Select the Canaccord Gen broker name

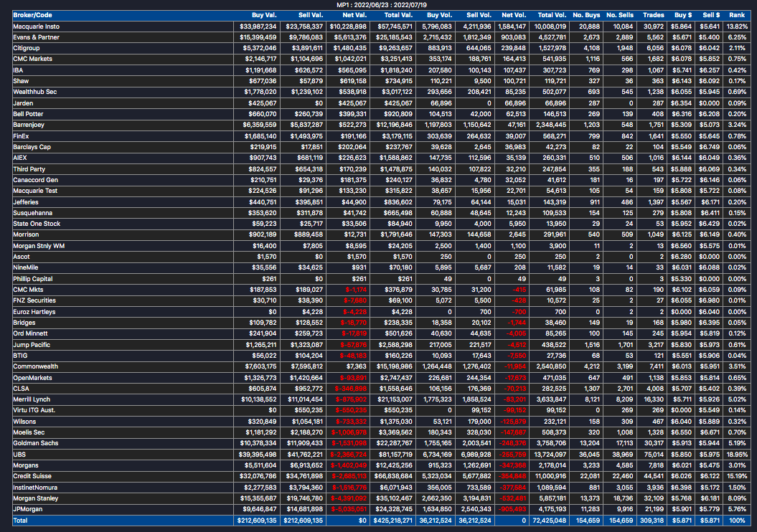click(36, 180)
